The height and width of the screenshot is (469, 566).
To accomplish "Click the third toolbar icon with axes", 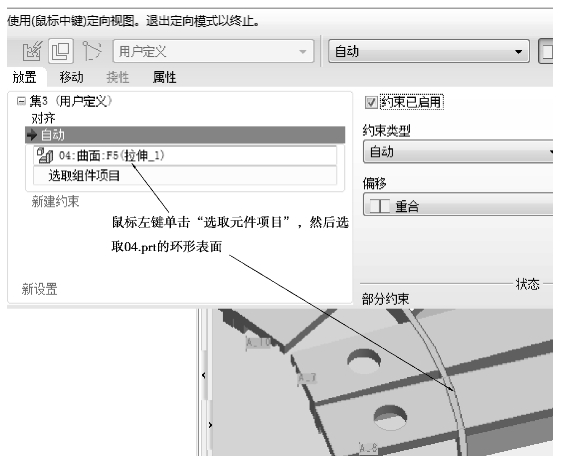I will click(x=91, y=51).
